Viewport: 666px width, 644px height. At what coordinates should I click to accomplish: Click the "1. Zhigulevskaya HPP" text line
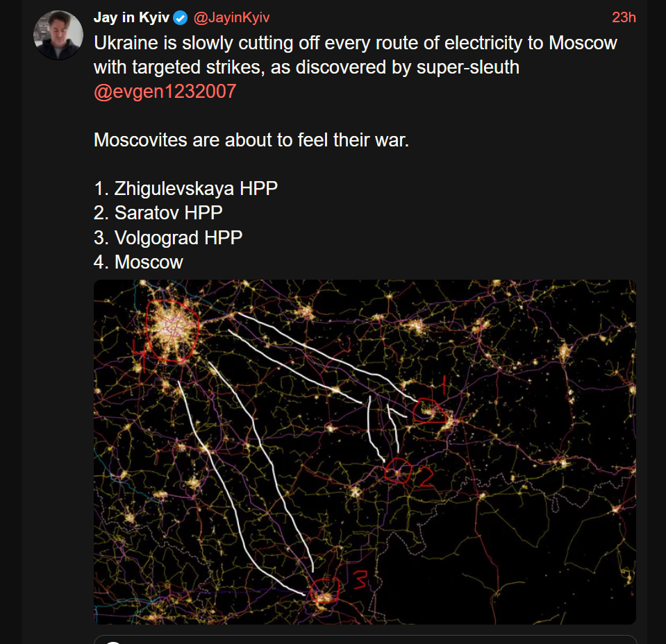click(185, 188)
